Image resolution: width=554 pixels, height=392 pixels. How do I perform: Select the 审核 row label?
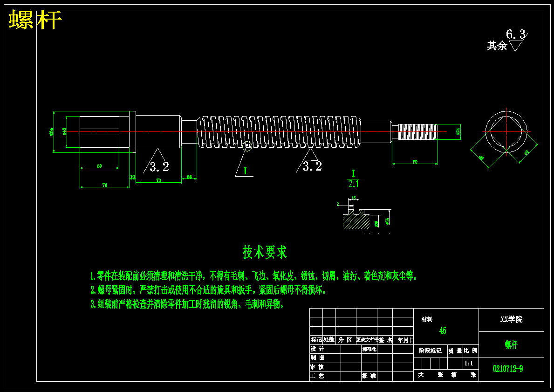[x=317, y=367]
